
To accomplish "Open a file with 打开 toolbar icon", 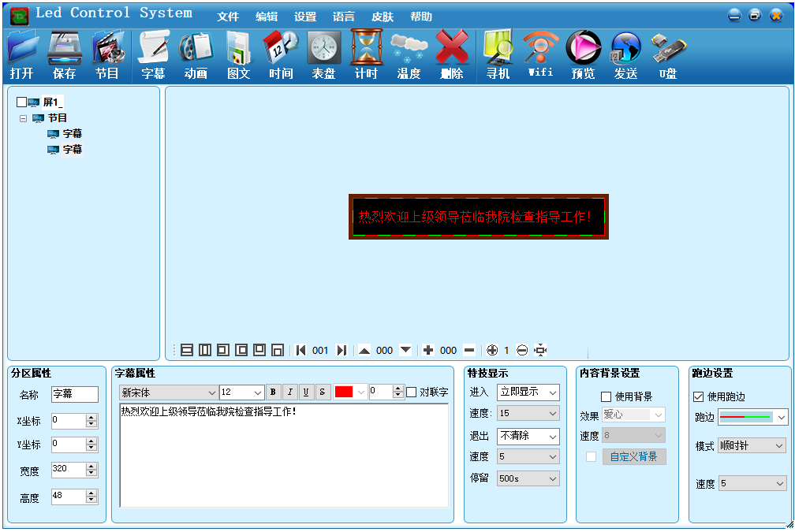I will pyautogui.click(x=21, y=54).
